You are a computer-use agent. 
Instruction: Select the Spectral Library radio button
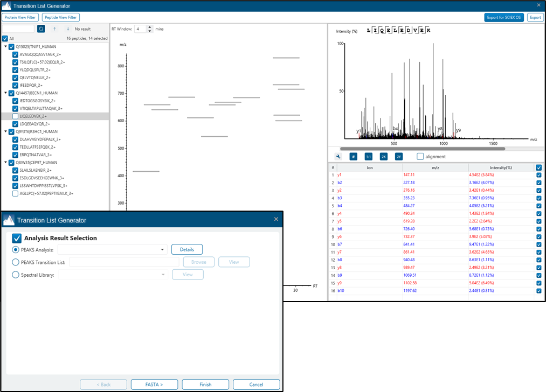point(16,275)
